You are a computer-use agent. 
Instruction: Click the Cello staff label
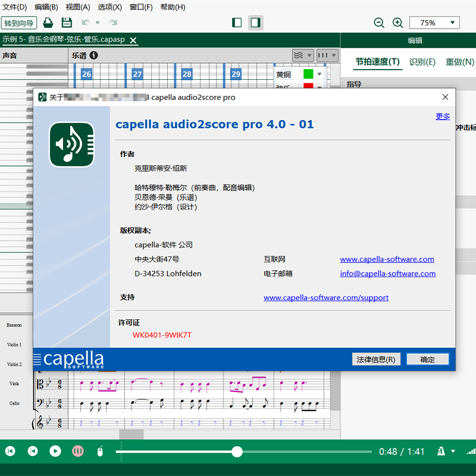(x=14, y=403)
